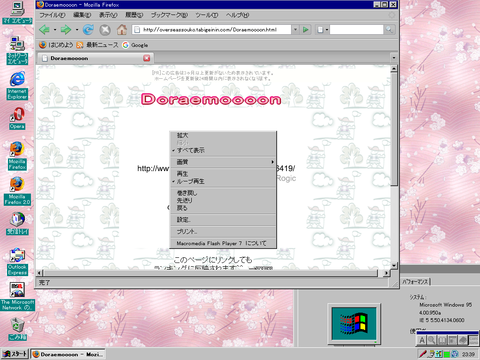
Task: Click the green square tray icon
Action: [447, 354]
